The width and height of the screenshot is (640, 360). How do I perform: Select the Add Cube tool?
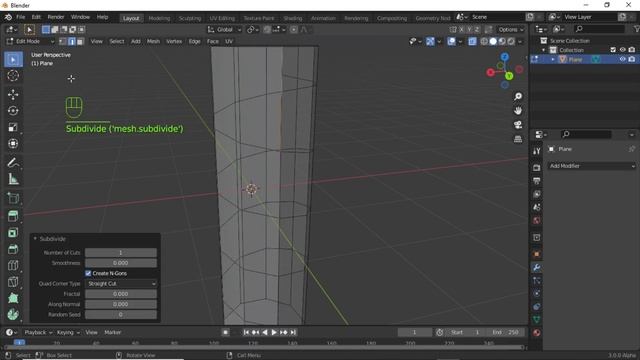pyautogui.click(x=13, y=198)
